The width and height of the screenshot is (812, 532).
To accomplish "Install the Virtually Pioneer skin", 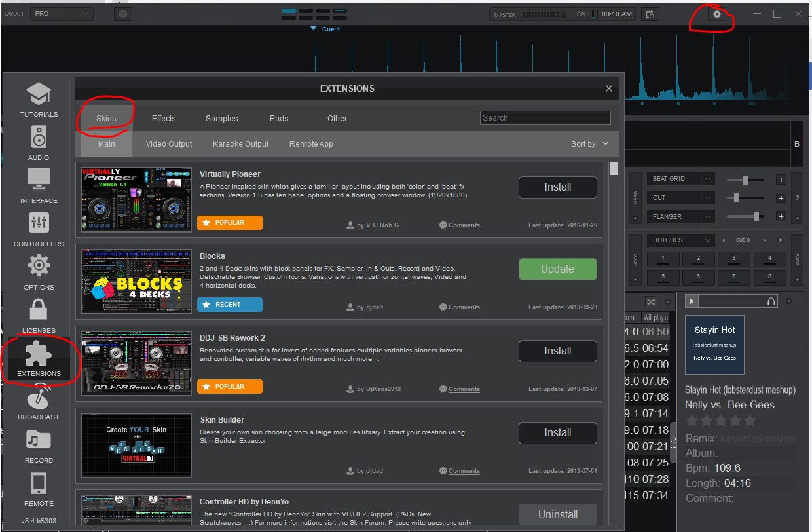I will (557, 187).
